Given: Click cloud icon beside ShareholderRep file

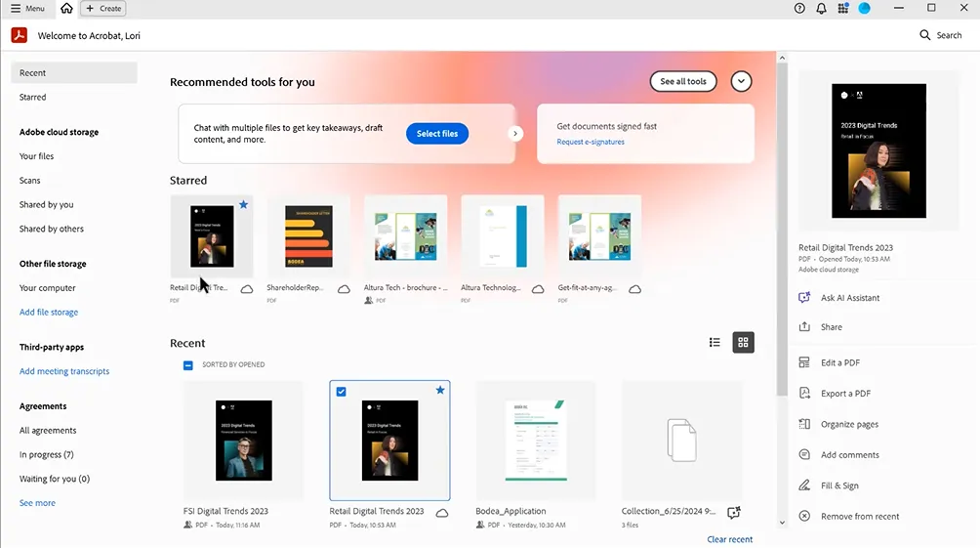Looking at the screenshot, I should (344, 289).
